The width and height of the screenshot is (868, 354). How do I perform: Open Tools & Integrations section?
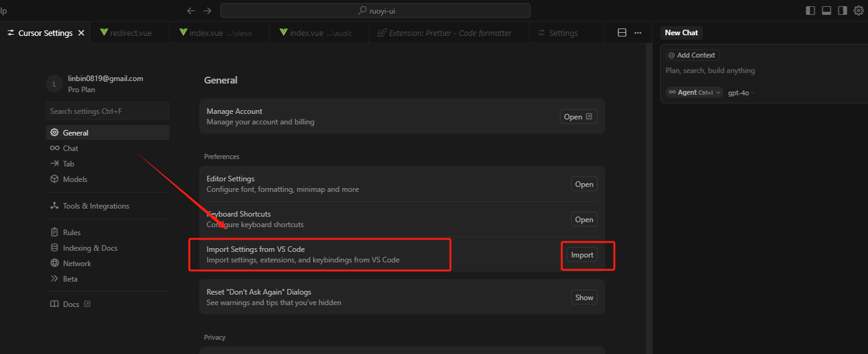[x=108, y=205]
